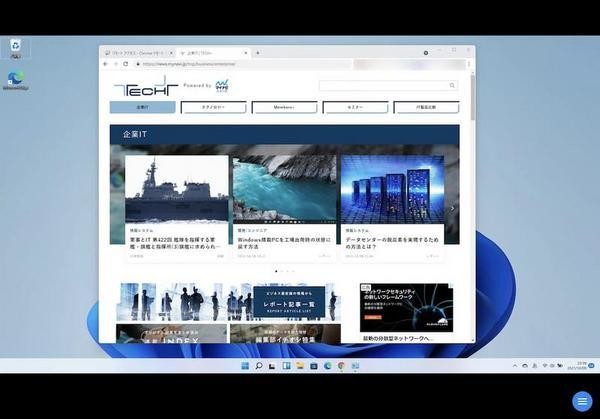Open the データセンターの脱炭素 article headline
Screen dimensions: 600x419
[392, 243]
